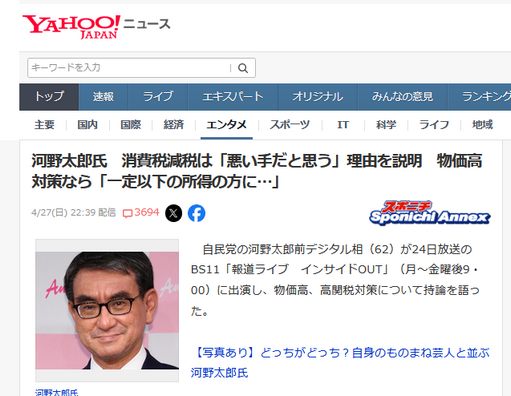Open the 速報 tab
Screen dimensions: 511x396
coord(103,97)
